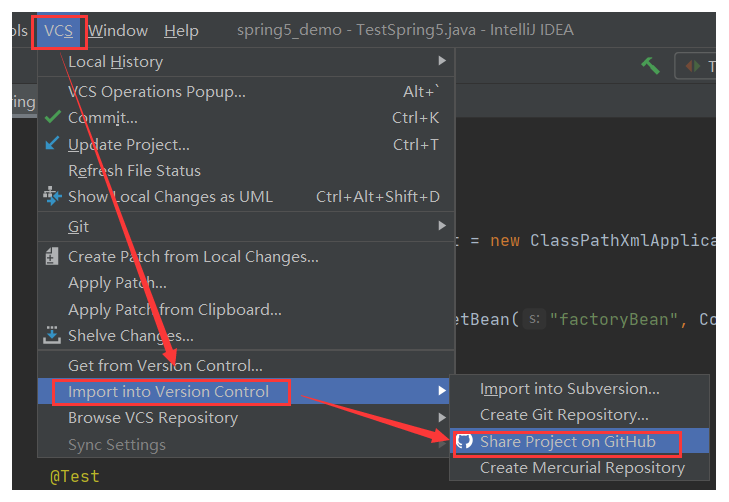Click ClassPathXmlApplica text in the editor

(x=623, y=241)
